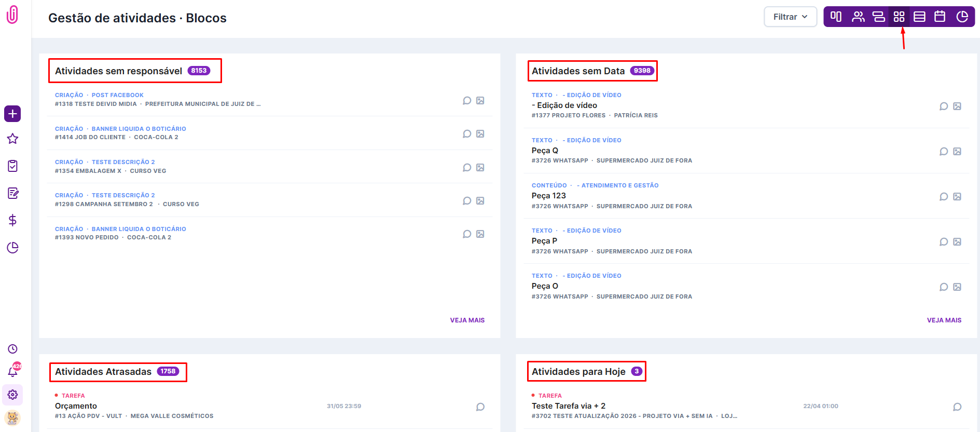Open the Teste Tarefa via + 2 task

(569, 406)
